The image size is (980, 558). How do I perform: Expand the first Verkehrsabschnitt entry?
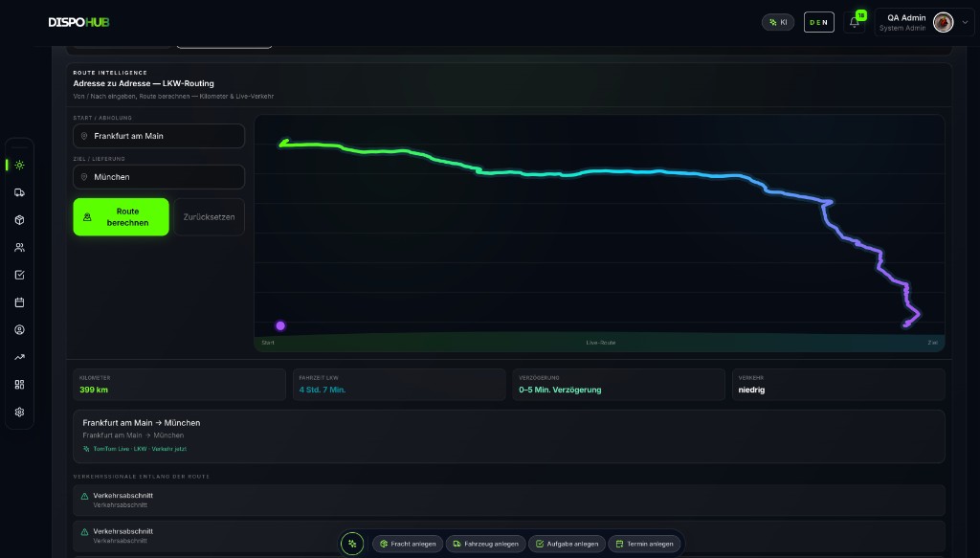point(509,500)
